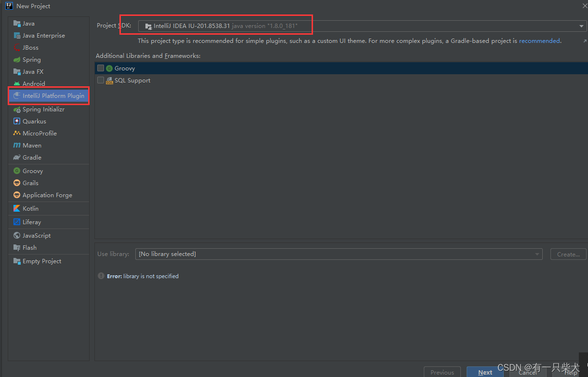Choose Java Enterprise project type
This screenshot has width=588, height=377.
[49, 35]
